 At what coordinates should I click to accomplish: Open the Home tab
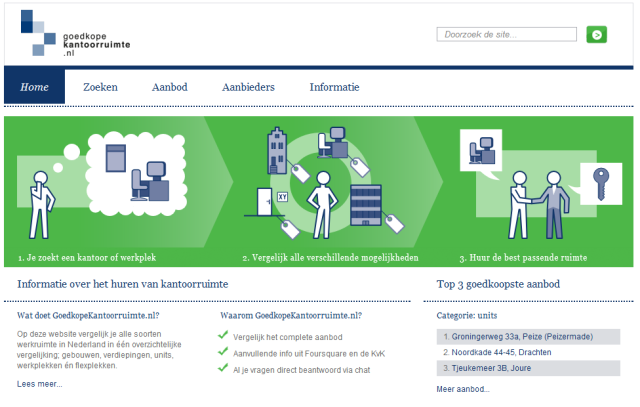click(34, 87)
